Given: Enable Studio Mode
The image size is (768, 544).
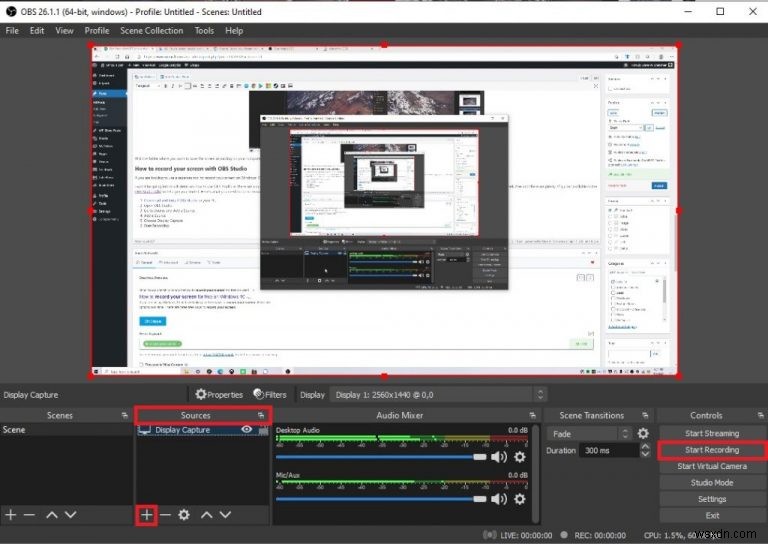Looking at the screenshot, I should tap(712, 482).
